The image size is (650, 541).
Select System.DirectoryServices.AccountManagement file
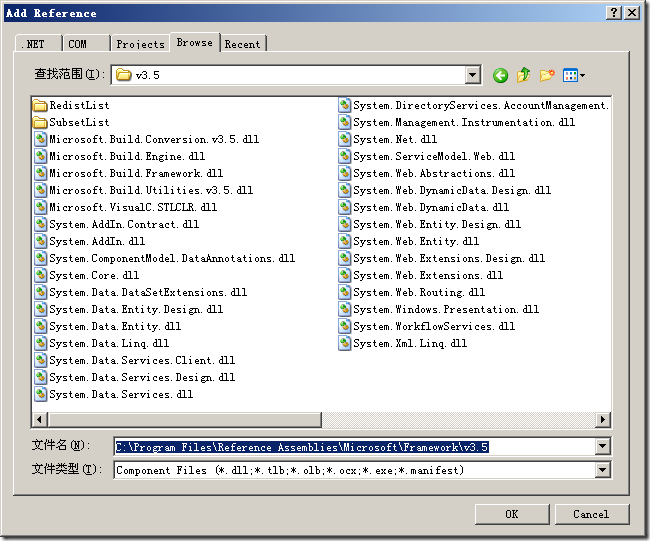473,105
